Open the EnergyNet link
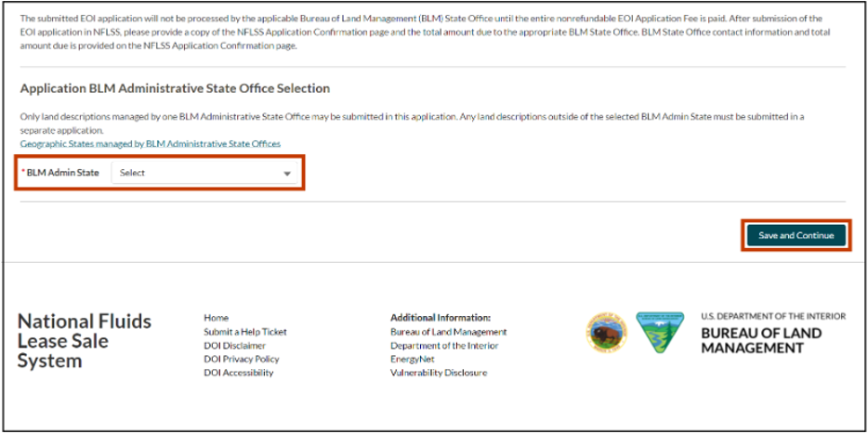This screenshot has width=868, height=434. [413, 360]
